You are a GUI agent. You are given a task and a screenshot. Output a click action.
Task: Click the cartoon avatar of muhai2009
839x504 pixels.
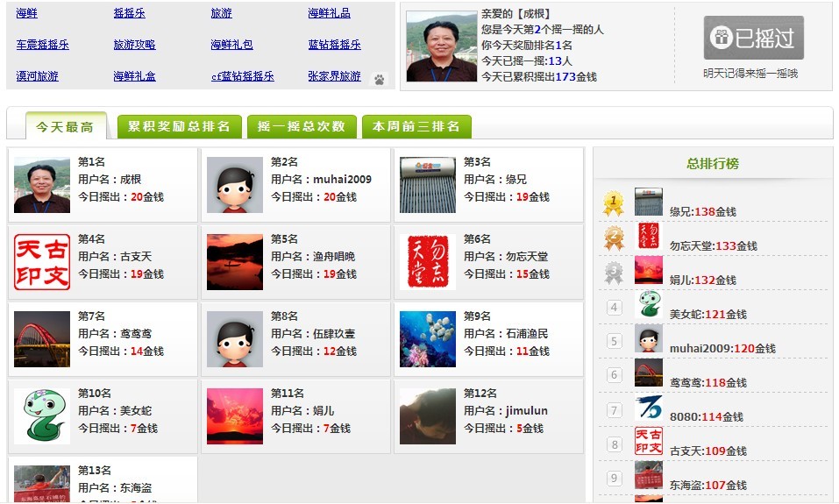tap(234, 184)
